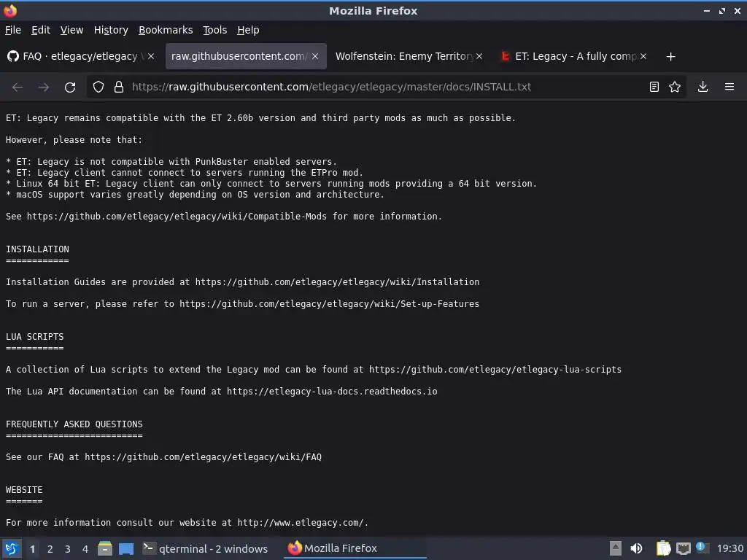
Task: Close the FAQ etlegacy tab
Action: click(151, 56)
